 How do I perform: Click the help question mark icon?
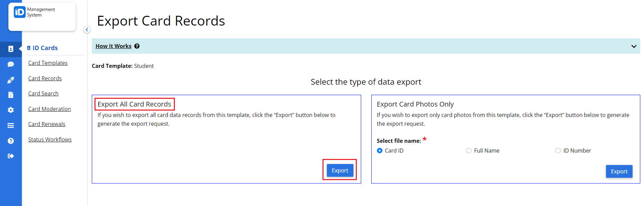pyautogui.click(x=11, y=140)
